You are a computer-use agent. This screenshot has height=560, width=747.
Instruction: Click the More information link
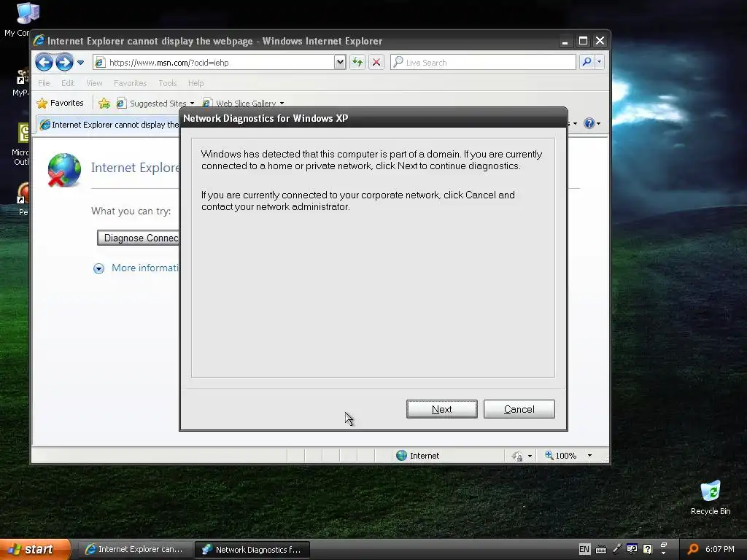[145, 268]
